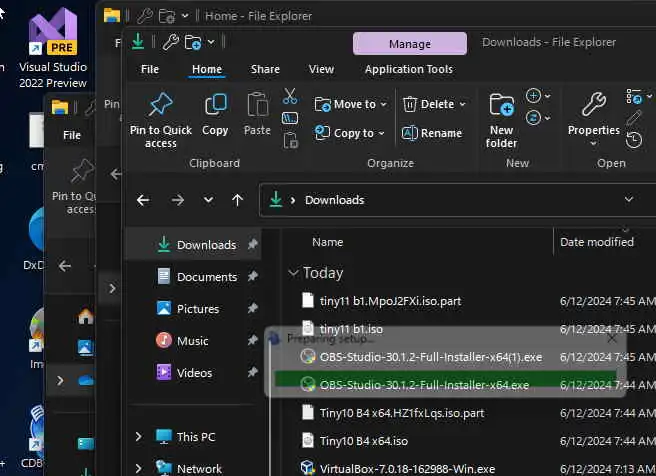The height and width of the screenshot is (476, 656).
Task: Select This PC in navigation pane
Action: click(x=196, y=437)
